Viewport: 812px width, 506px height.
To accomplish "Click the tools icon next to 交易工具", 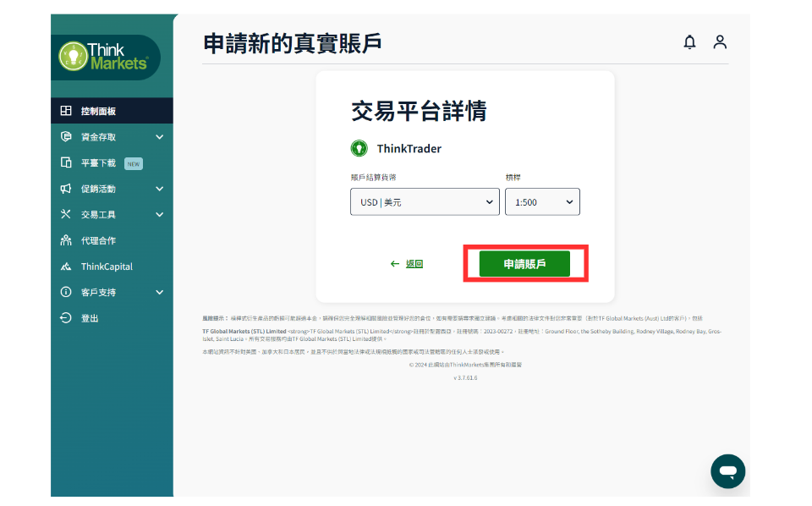I will tap(66, 214).
